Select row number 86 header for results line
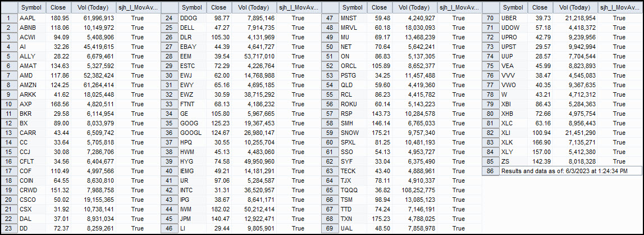The height and width of the screenshot is (235, 644). (490, 171)
